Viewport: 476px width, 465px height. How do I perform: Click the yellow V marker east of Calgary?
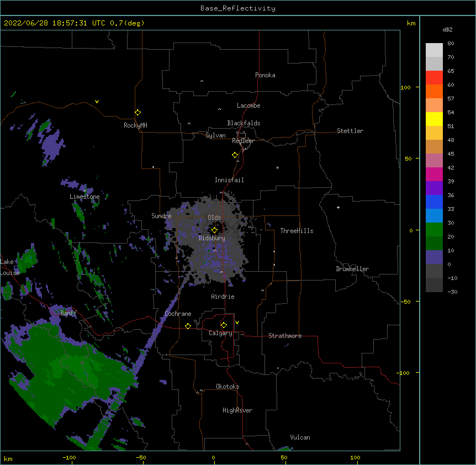pos(237,323)
